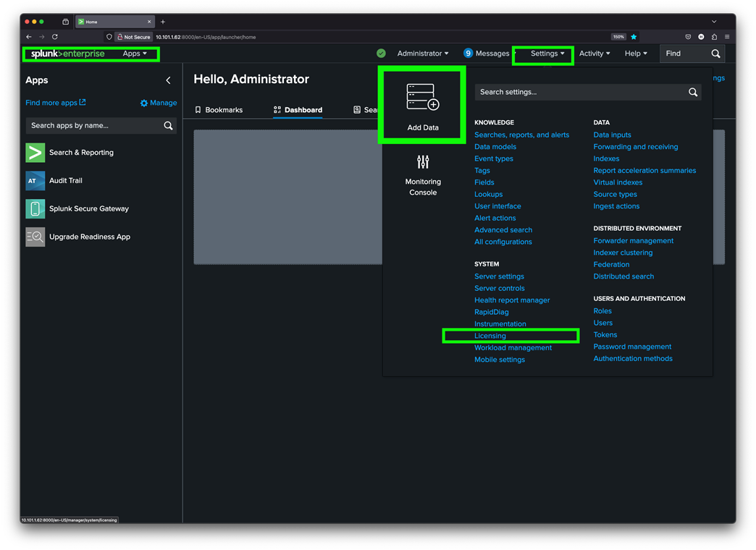Click the search settings magnifier icon
Viewport: 756px width, 550px height.
(693, 92)
